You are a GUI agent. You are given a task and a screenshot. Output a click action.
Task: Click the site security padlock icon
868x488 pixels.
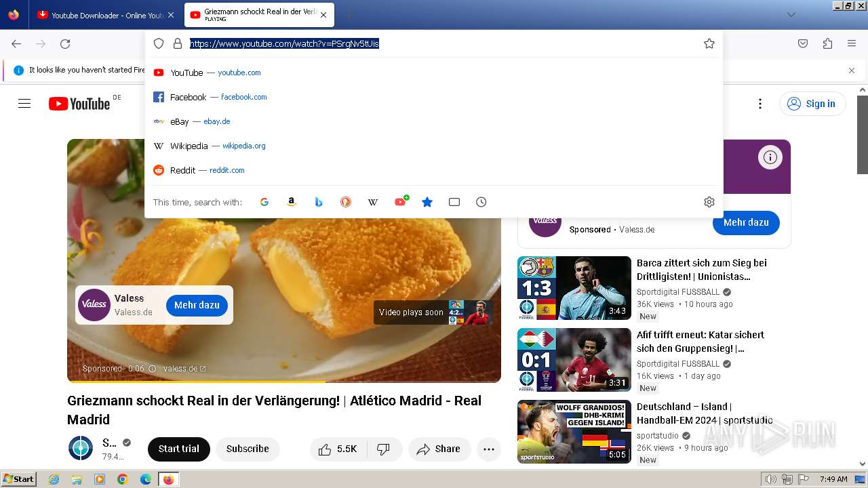(x=178, y=43)
